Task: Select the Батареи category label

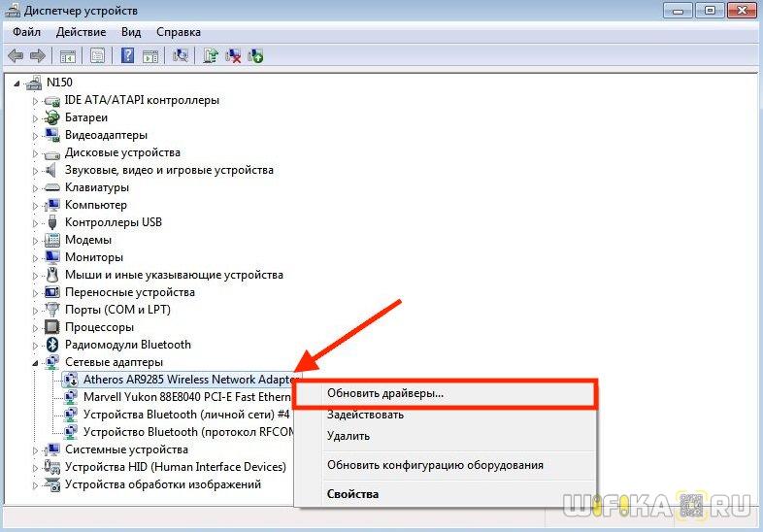Action: tap(86, 117)
